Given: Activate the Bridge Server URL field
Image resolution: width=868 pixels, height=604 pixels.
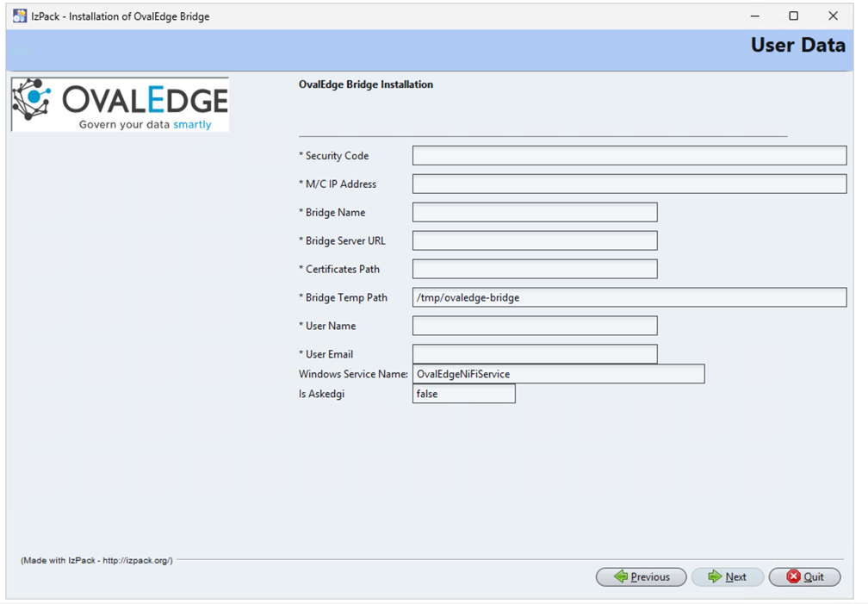Looking at the screenshot, I should [535, 240].
